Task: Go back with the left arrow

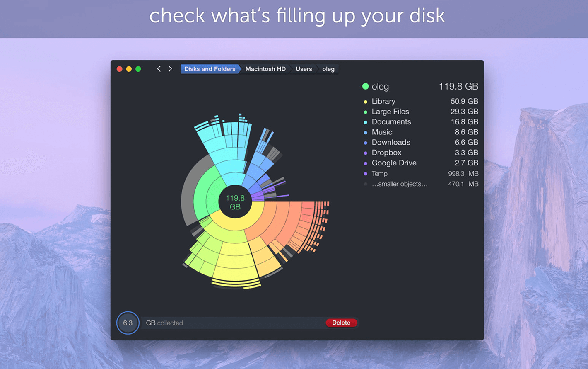Action: click(x=159, y=69)
